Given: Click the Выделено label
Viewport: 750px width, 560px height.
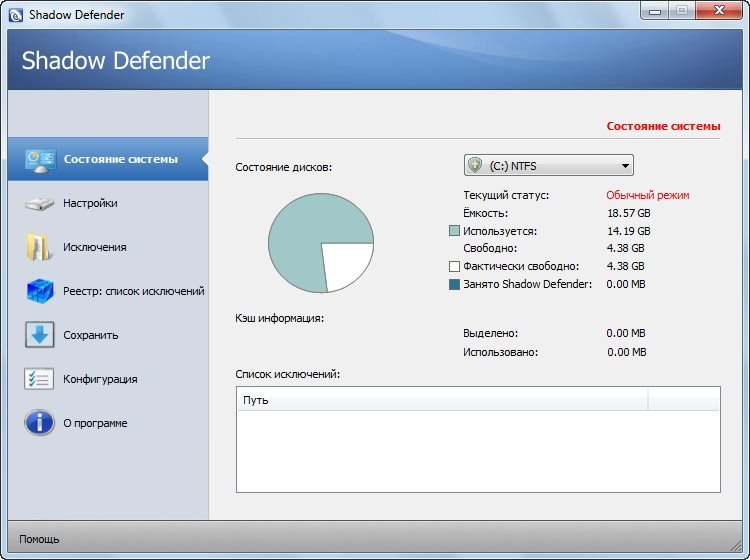Looking at the screenshot, I should click(x=490, y=333).
